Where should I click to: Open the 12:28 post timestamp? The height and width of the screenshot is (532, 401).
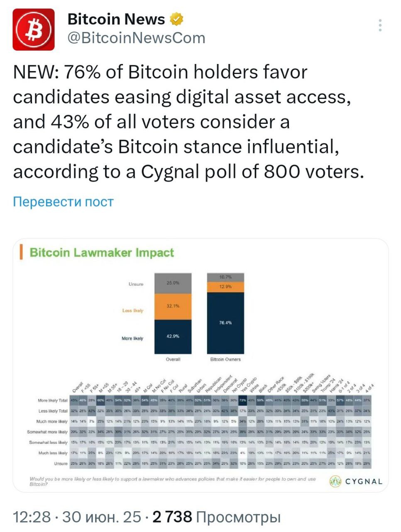(x=32, y=517)
